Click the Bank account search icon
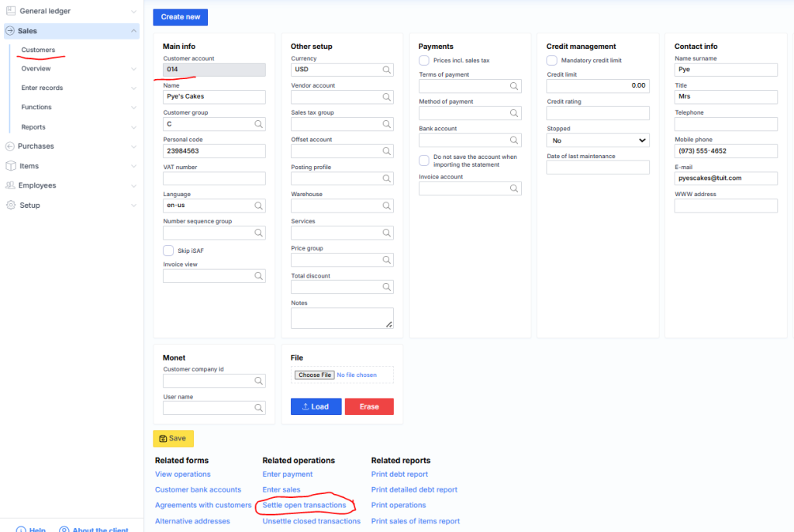The image size is (794, 532). click(514, 140)
